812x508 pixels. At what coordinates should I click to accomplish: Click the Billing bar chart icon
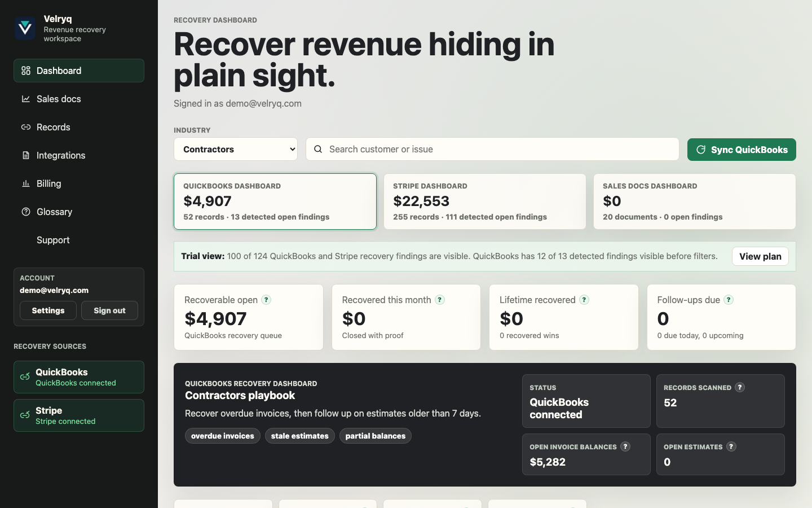point(26,183)
